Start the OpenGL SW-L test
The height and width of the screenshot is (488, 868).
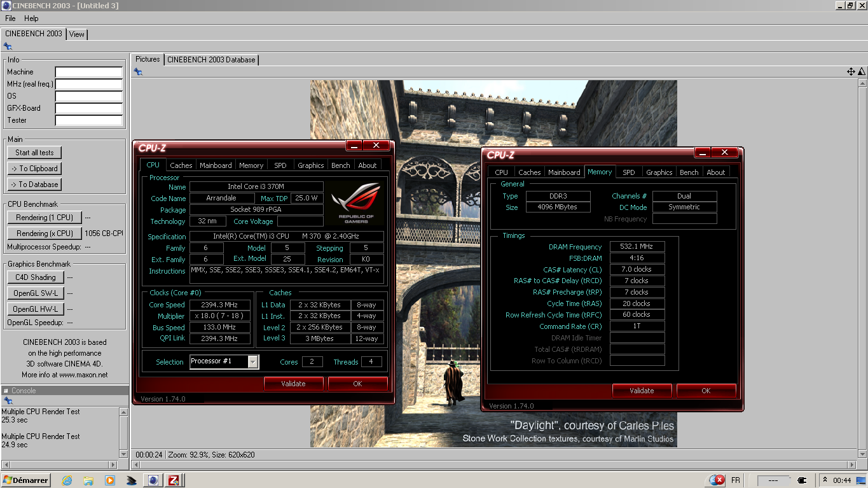pyautogui.click(x=36, y=293)
